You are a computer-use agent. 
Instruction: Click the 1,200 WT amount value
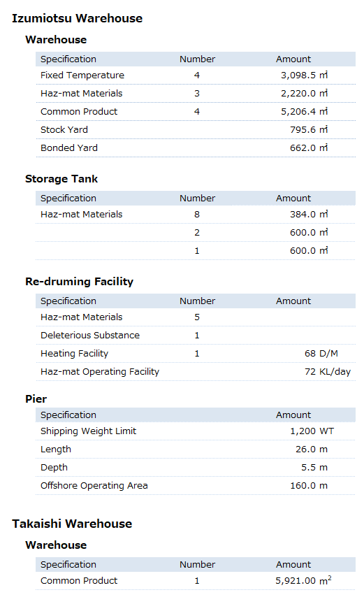[312, 431]
